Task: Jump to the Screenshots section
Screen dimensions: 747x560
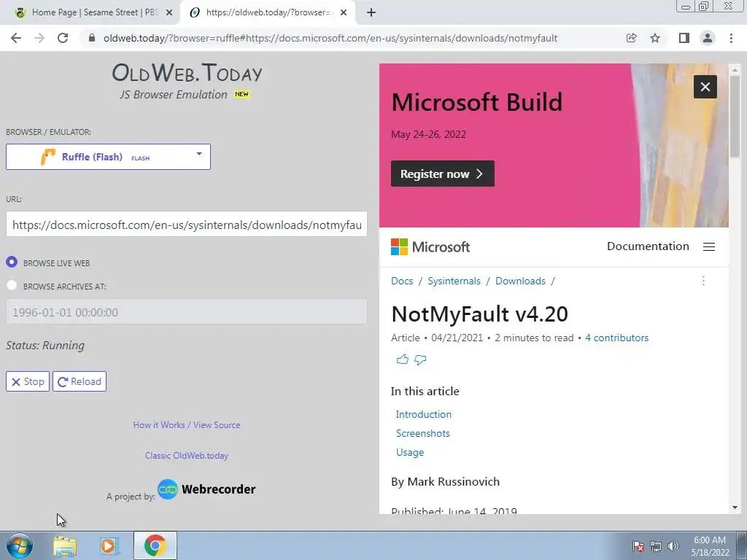Action: (423, 433)
